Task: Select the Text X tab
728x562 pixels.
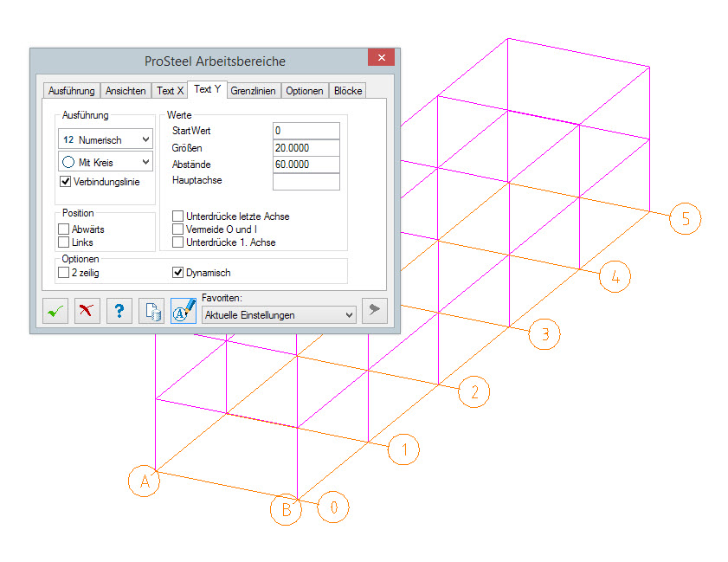Action: [170, 91]
